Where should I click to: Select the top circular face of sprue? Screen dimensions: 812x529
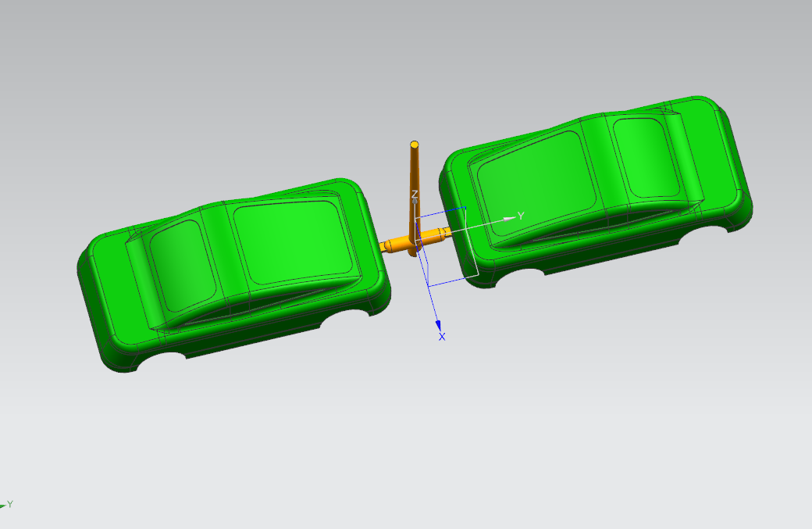[x=415, y=144]
